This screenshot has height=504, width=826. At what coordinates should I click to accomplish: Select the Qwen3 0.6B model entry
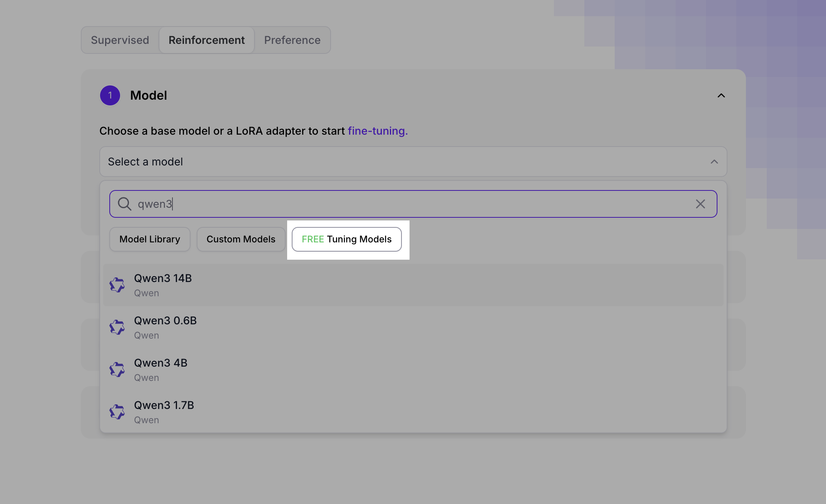click(165, 327)
